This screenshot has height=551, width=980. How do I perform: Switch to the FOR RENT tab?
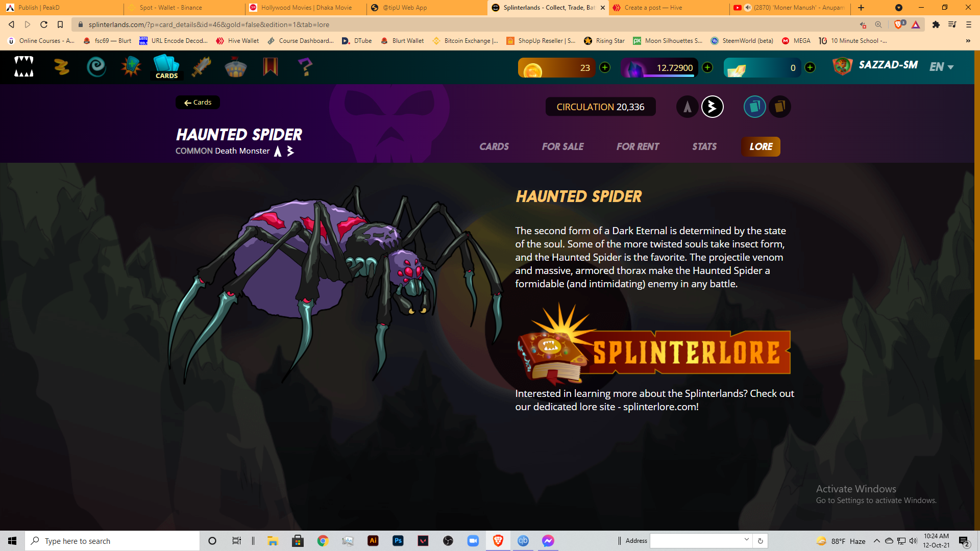point(638,147)
